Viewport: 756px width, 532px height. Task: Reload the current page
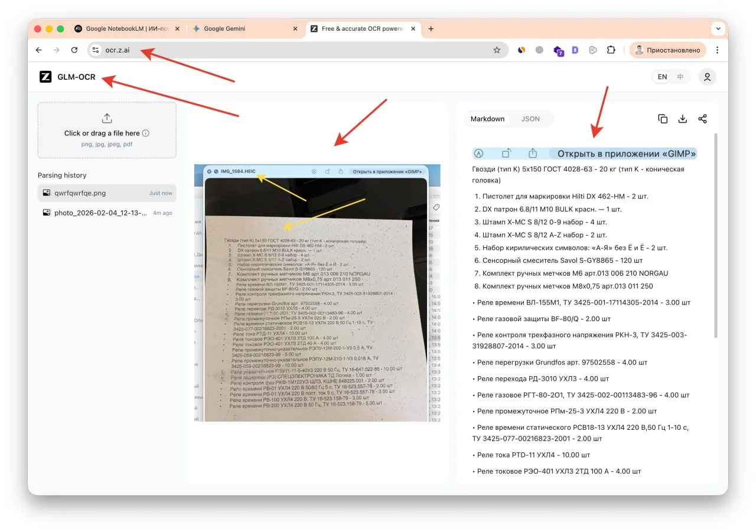(74, 50)
